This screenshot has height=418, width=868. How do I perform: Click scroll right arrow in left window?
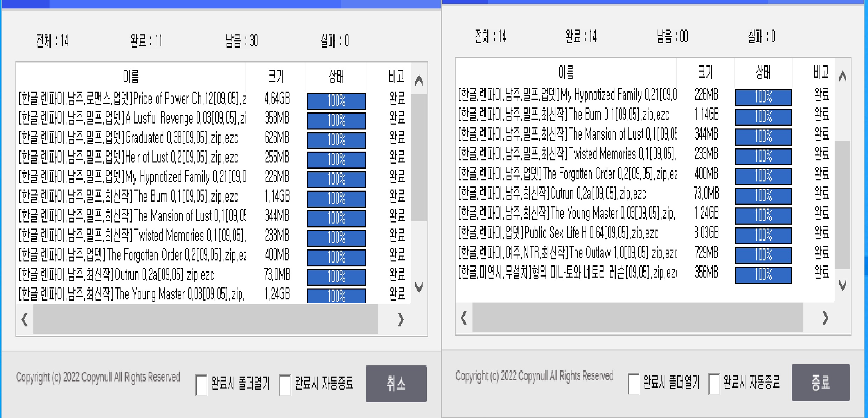coord(401,319)
